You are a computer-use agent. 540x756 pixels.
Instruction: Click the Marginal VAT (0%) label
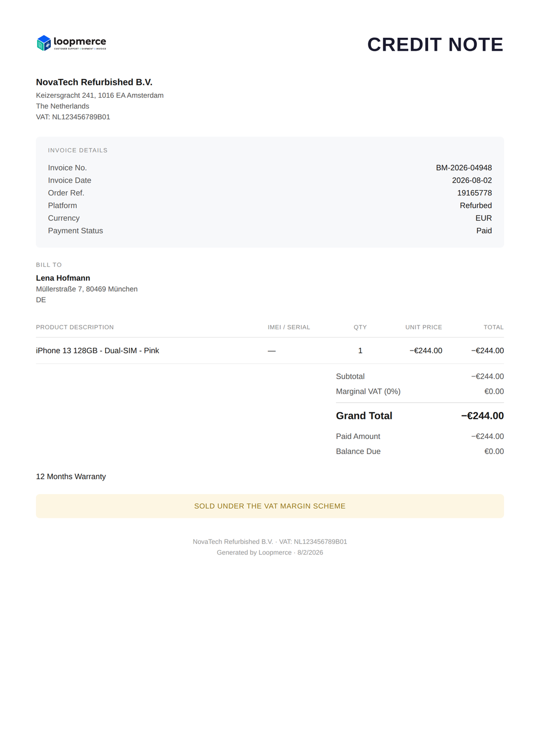click(368, 392)
